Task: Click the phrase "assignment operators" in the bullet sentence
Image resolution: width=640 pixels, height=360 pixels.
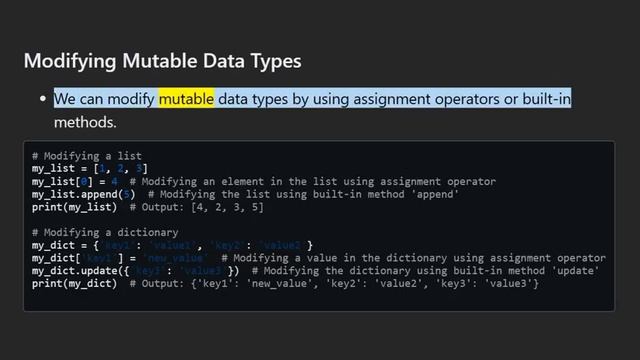Action: [x=427, y=99]
